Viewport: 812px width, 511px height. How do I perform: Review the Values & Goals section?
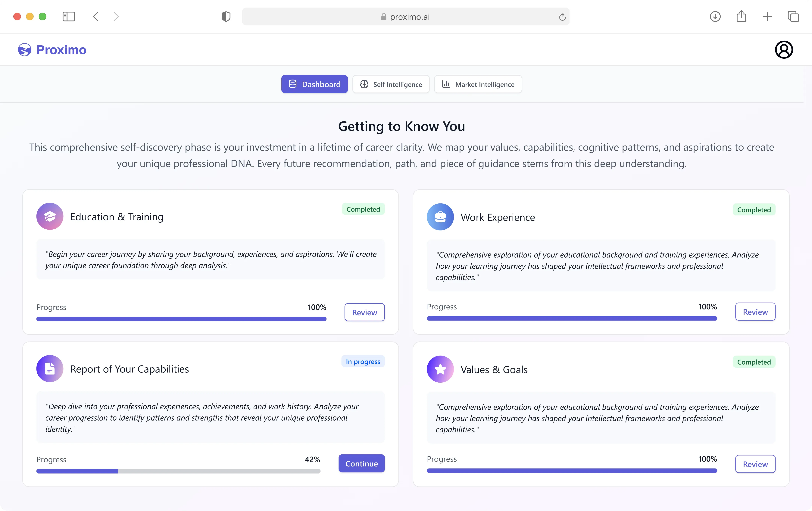click(755, 464)
